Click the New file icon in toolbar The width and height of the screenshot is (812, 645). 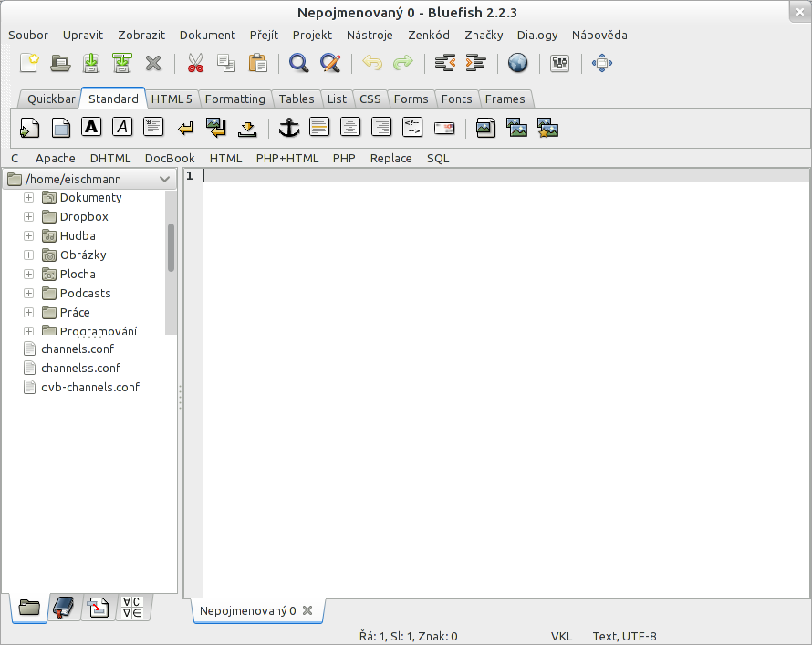31,63
